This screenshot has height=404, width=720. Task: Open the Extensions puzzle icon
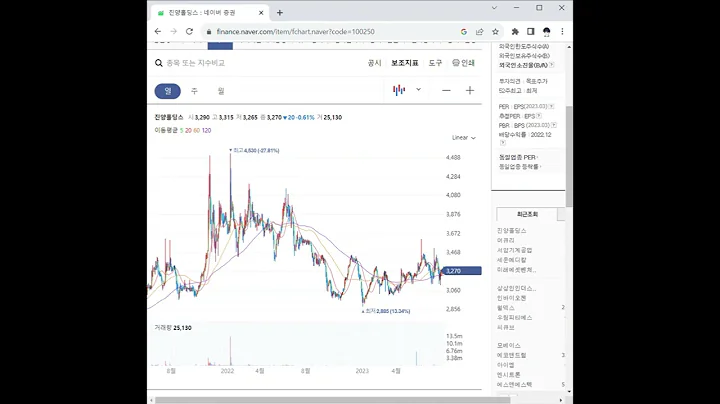click(x=515, y=32)
